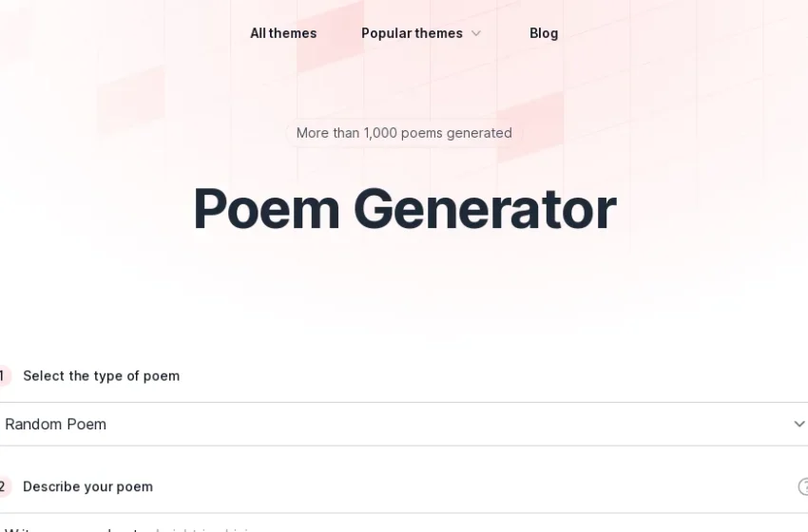Go to the Blog page
Screen dimensions: 808x532
(544, 33)
